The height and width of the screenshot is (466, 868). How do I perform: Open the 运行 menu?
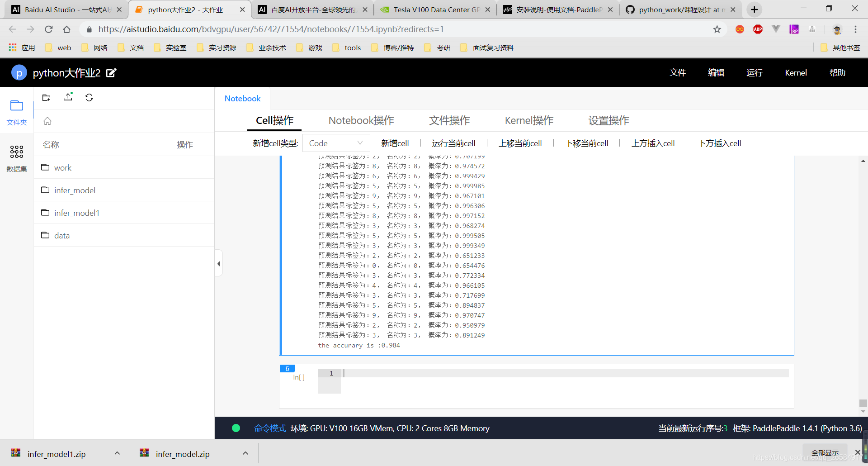pos(755,73)
